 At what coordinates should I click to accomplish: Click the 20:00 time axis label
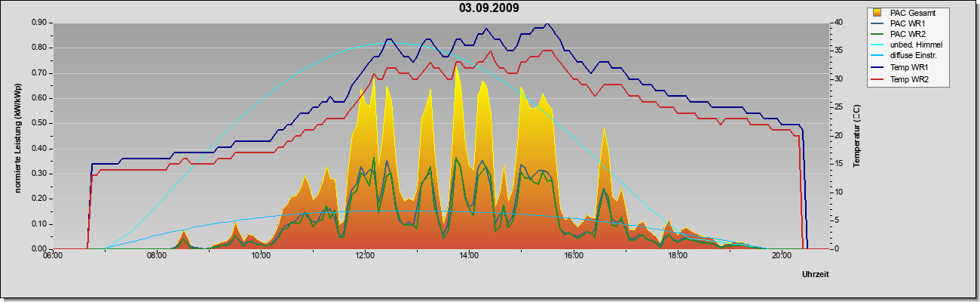point(782,255)
